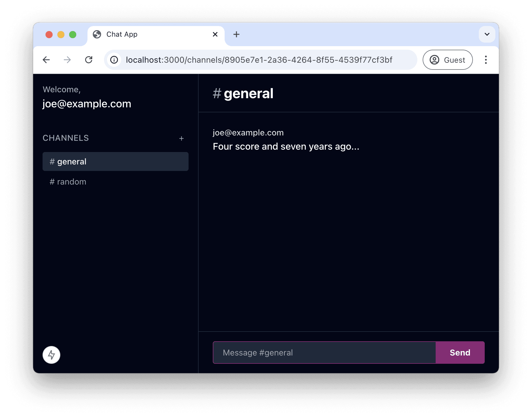Maximize window with the green button
The width and height of the screenshot is (532, 417).
tap(73, 35)
